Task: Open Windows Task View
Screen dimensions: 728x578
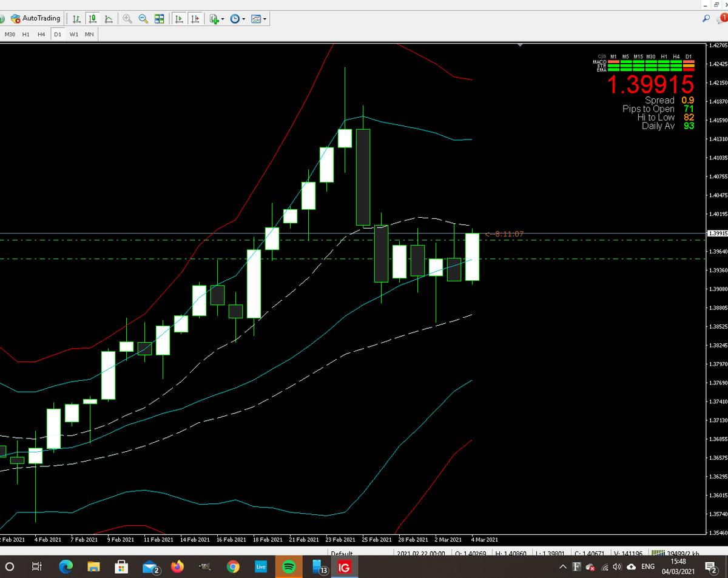Action: (36, 567)
